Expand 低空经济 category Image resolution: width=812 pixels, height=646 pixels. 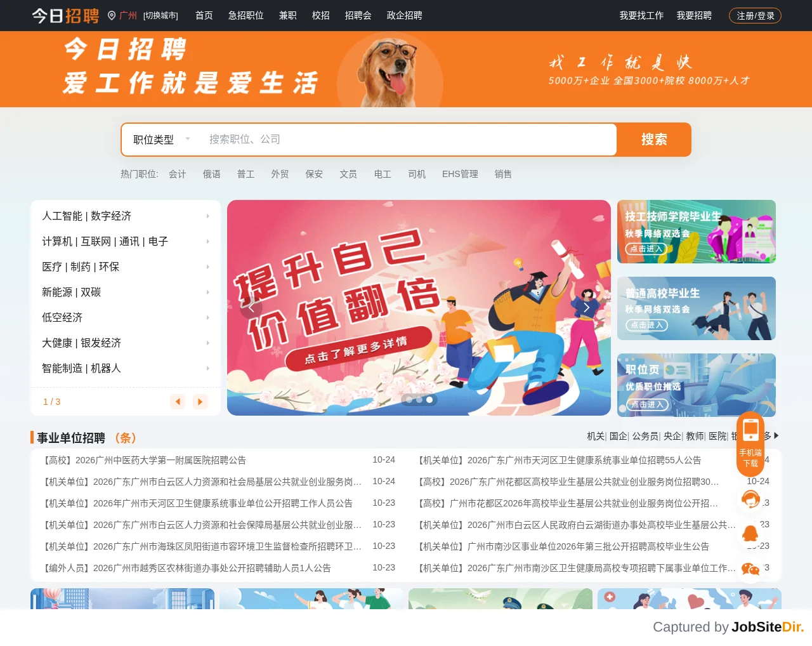(126, 318)
